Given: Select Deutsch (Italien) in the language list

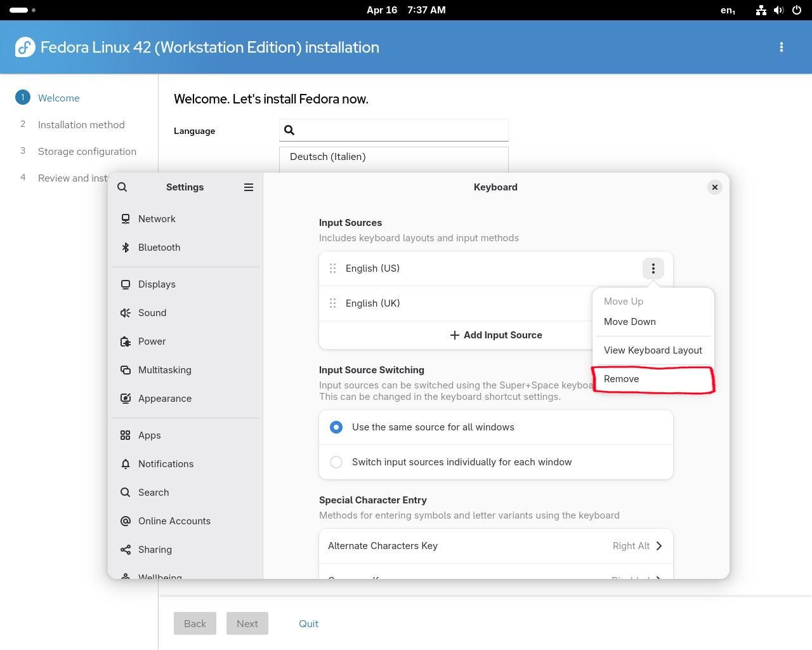Looking at the screenshot, I should [394, 157].
